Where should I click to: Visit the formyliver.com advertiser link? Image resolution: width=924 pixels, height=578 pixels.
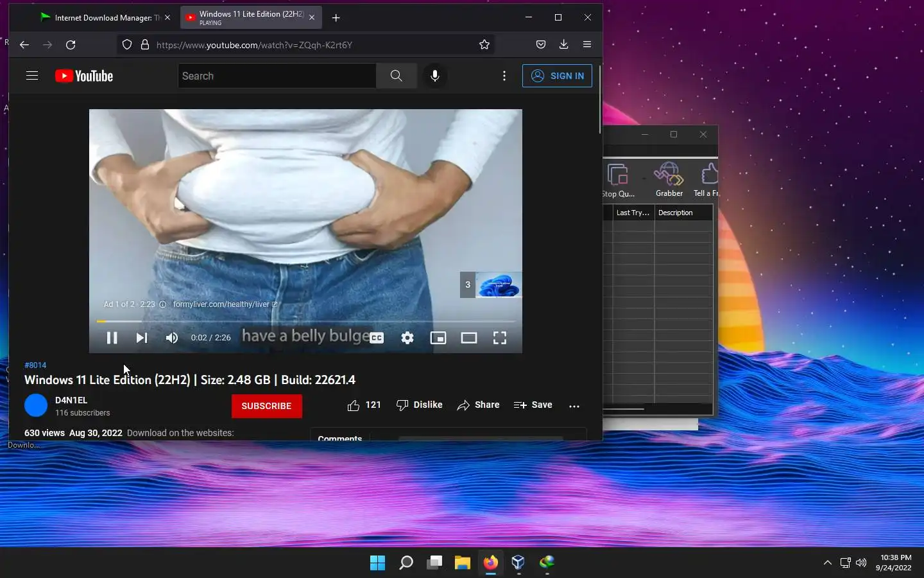point(225,304)
